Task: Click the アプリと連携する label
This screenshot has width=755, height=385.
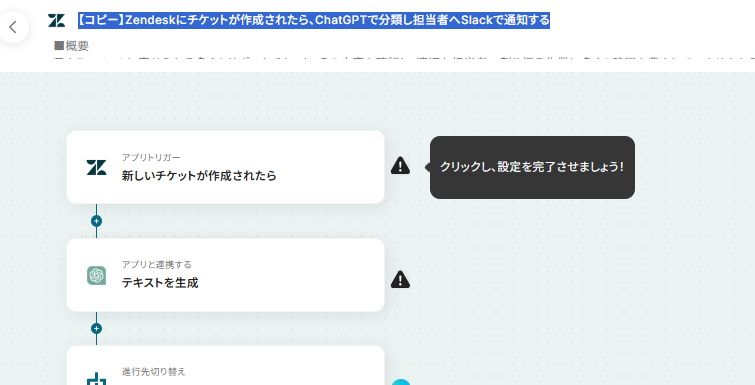Action: [x=156, y=265]
